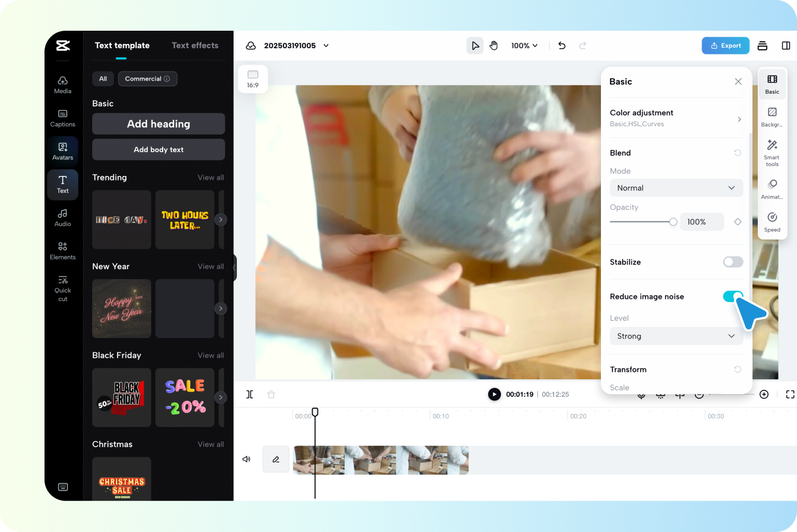Open the Blend Mode dropdown
This screenshot has width=797, height=532.
pyautogui.click(x=677, y=188)
